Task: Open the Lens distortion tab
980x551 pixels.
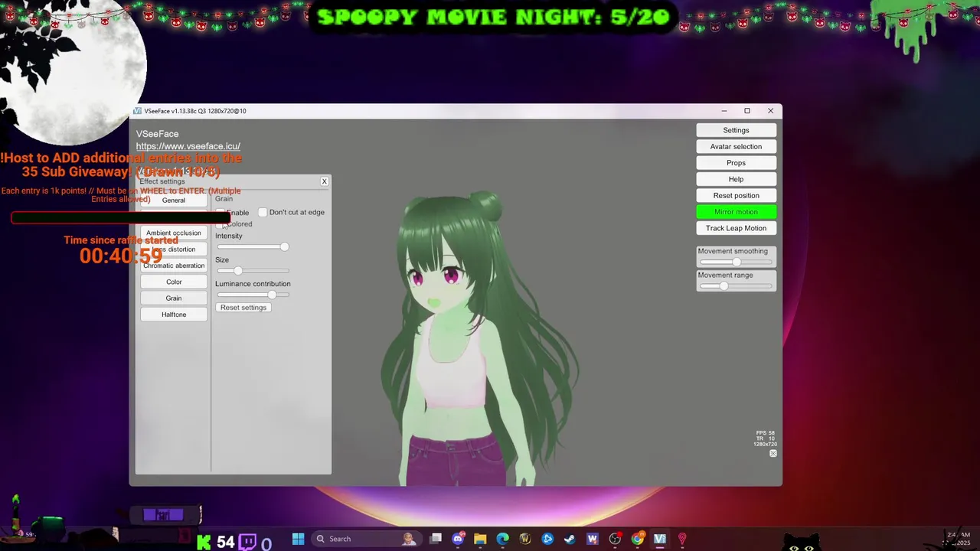Action: tap(174, 249)
